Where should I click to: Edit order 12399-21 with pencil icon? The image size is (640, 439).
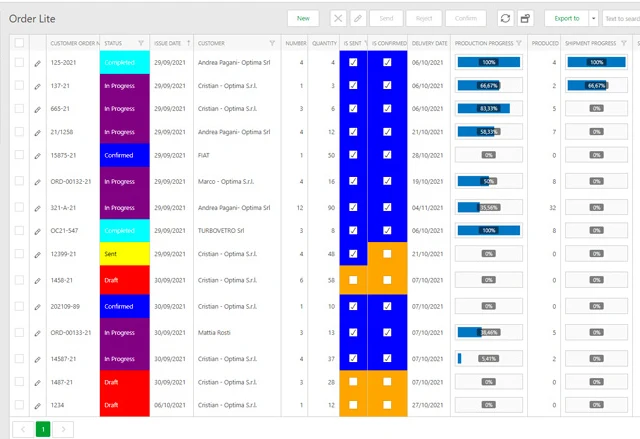click(x=38, y=255)
